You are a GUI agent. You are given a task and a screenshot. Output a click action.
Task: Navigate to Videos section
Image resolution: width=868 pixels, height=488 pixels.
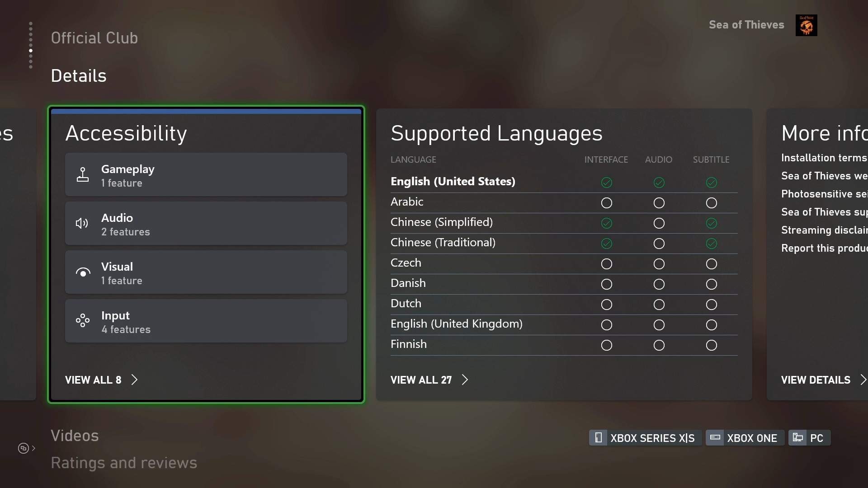(x=75, y=436)
